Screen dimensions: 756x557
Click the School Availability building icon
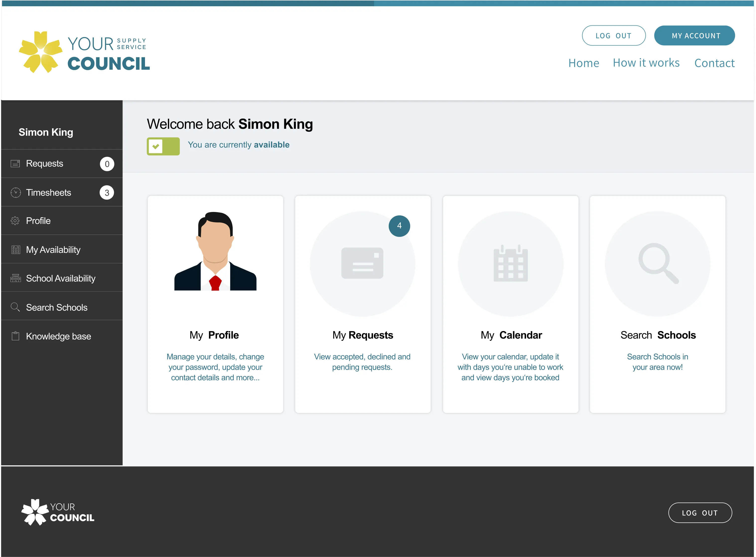[x=15, y=278]
